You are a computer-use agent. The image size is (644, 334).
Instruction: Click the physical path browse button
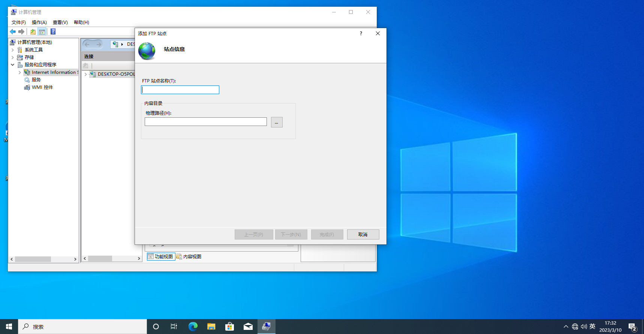coord(277,122)
